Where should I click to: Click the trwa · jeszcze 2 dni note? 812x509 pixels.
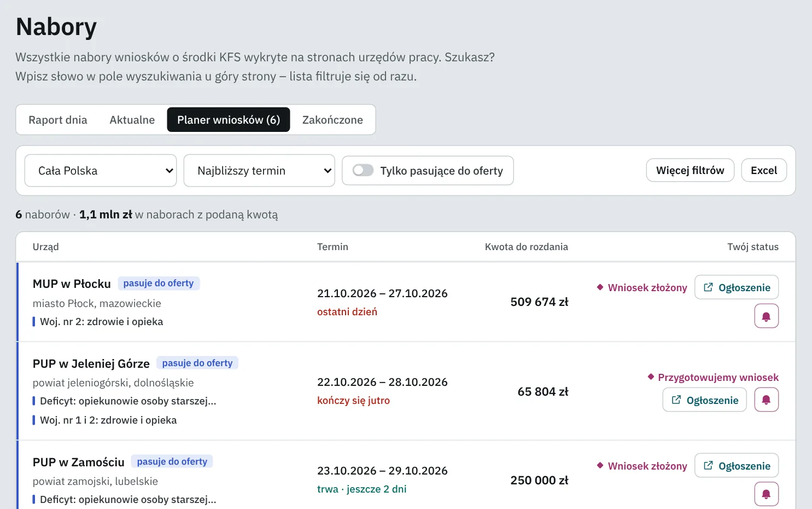[x=362, y=489]
